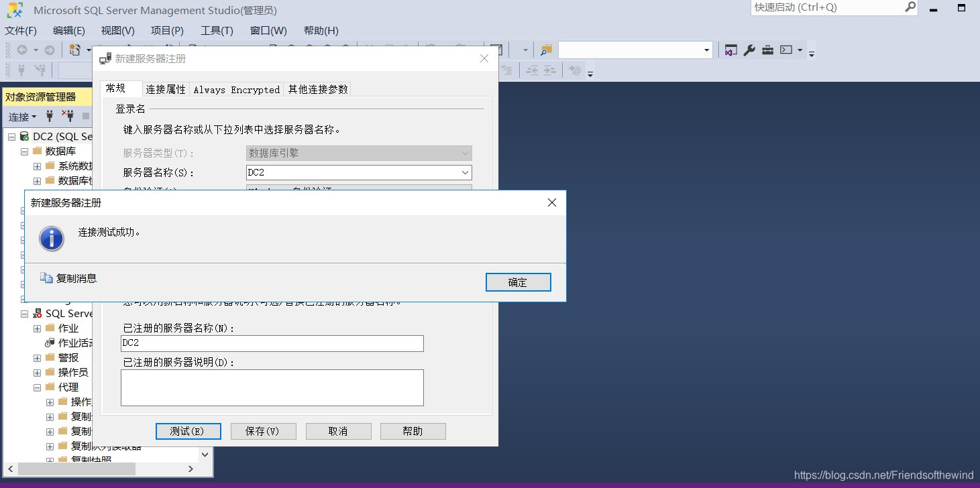Screen dimensions: 980x488
Task: Click the 取消 cancel button
Action: [x=338, y=431]
